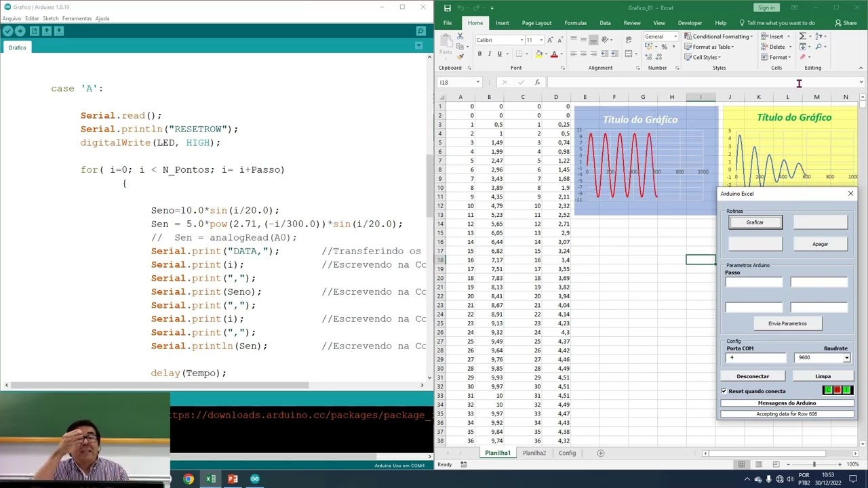Screen dimensions: 868x488
Task: Click the Limpa button
Action: click(x=823, y=376)
